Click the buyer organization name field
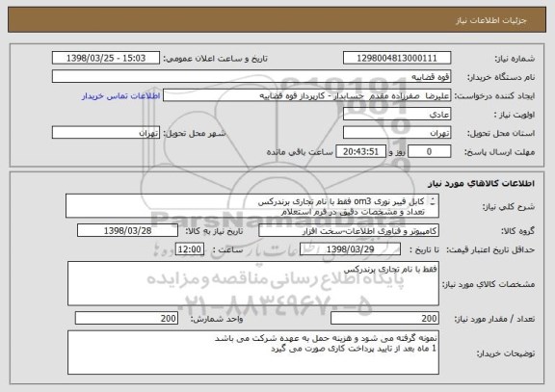Image resolution: width=555 pixels, height=392 pixels. [x=251, y=77]
